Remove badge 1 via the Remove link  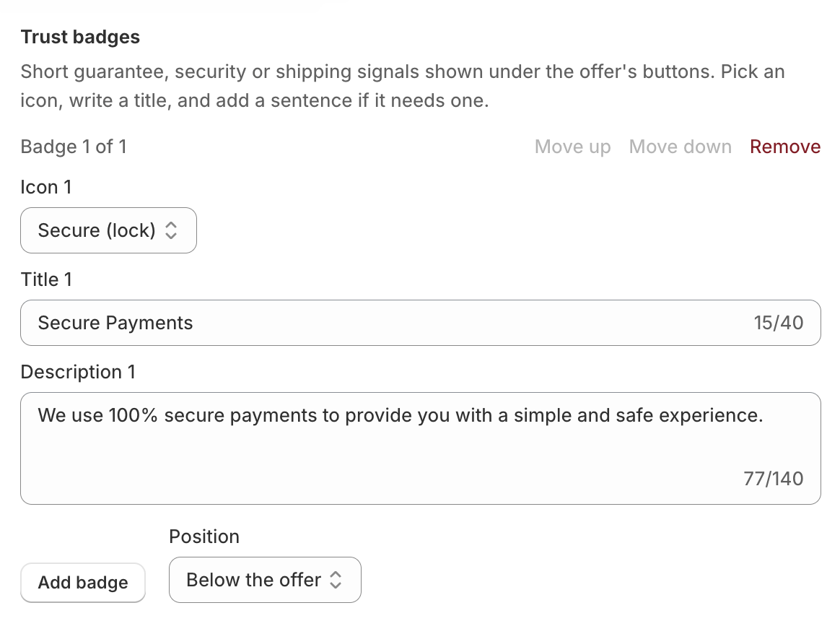coord(785,147)
